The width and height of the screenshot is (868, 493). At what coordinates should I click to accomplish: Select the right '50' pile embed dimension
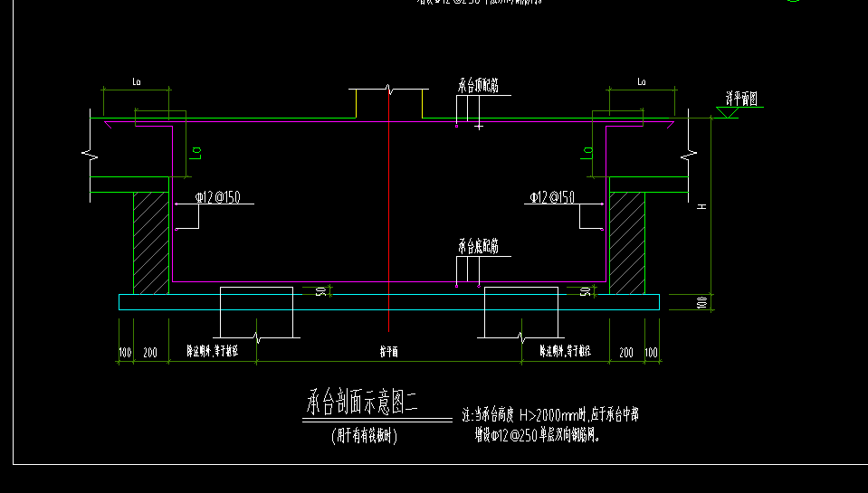(585, 291)
